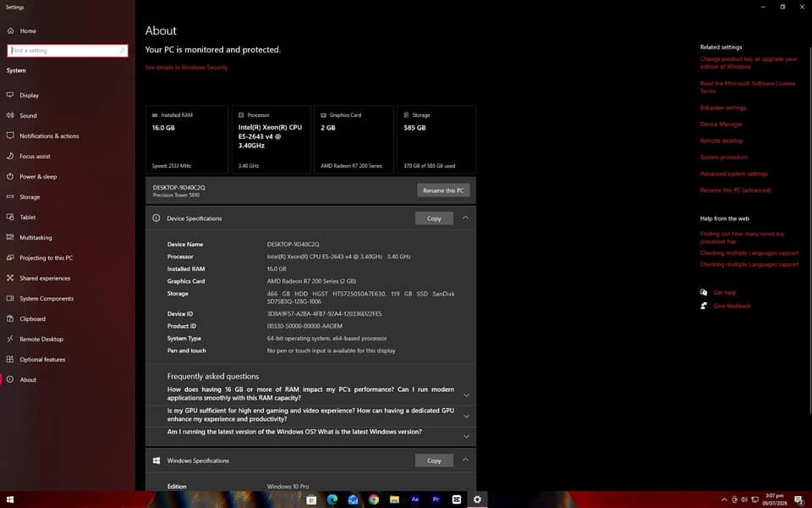812x508 pixels.
Task: Collapse the Device Specifications section
Action: tap(465, 218)
